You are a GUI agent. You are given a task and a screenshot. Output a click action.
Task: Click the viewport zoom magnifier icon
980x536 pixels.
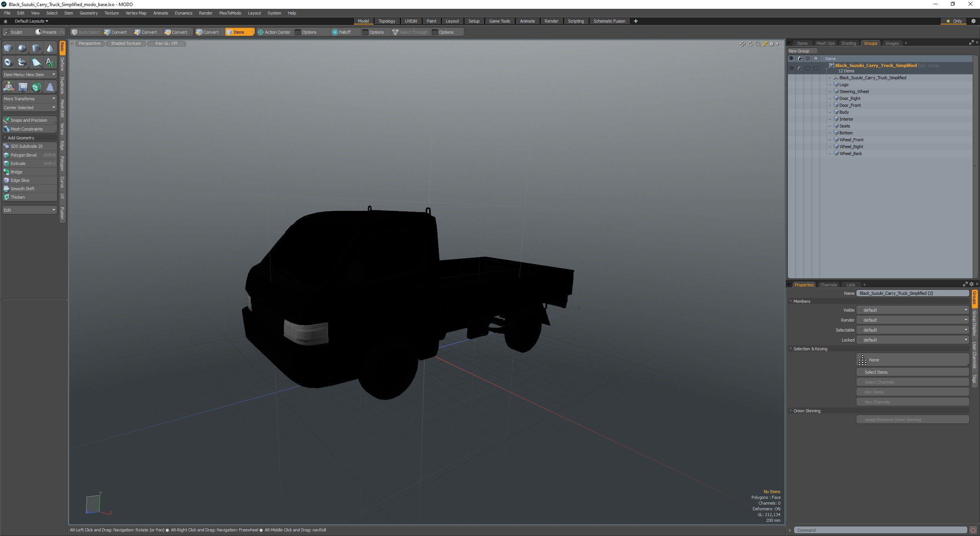coord(758,44)
